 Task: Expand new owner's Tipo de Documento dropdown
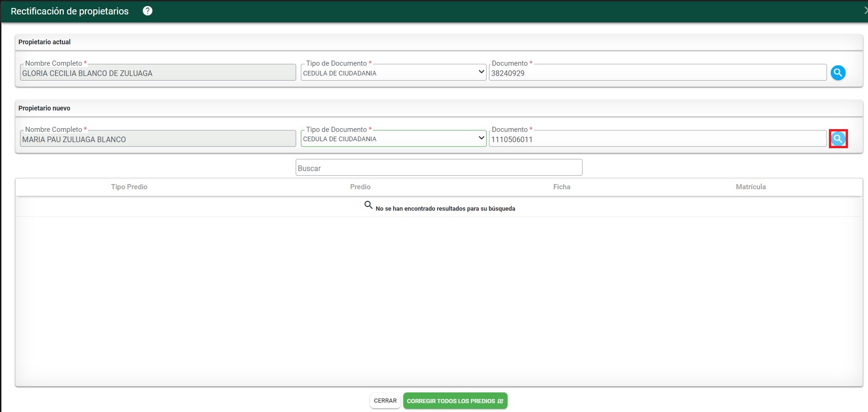(x=393, y=139)
